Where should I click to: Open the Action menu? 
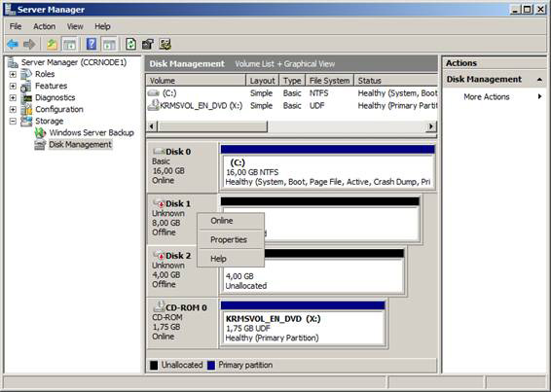pyautogui.click(x=44, y=26)
